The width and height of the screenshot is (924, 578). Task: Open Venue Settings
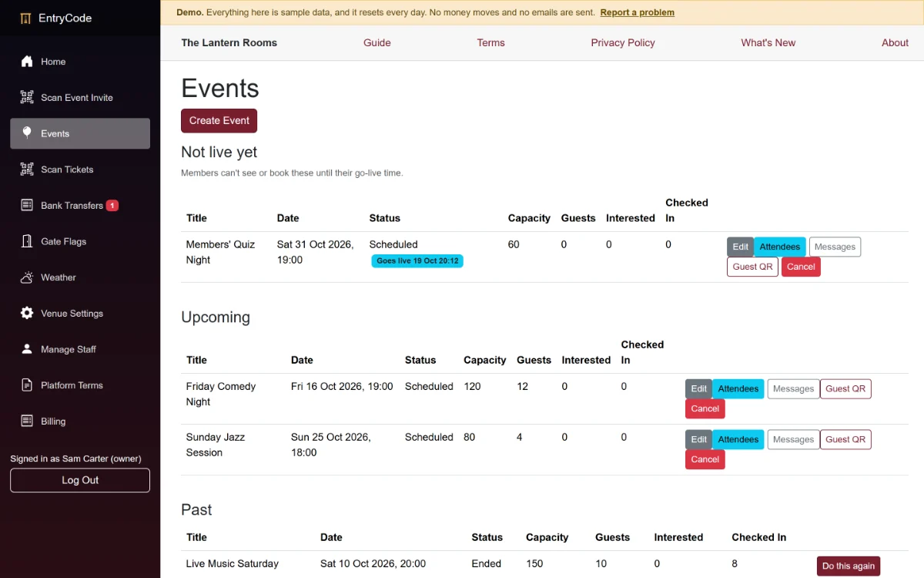click(80, 314)
